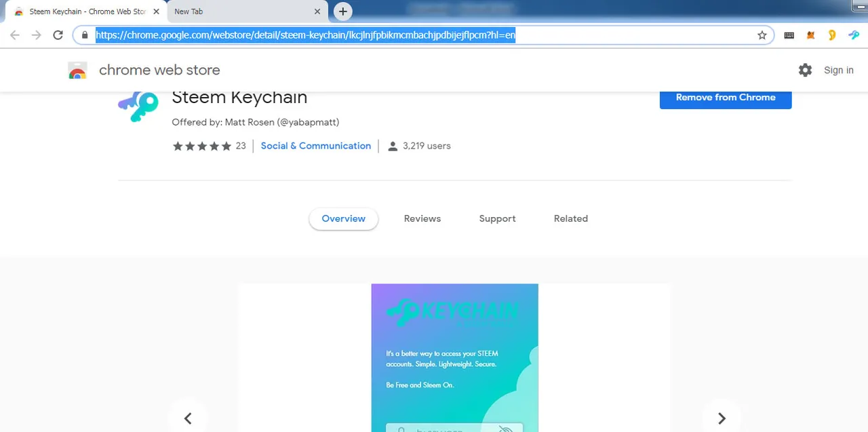Open the MetaMask fox extension icon

point(810,35)
